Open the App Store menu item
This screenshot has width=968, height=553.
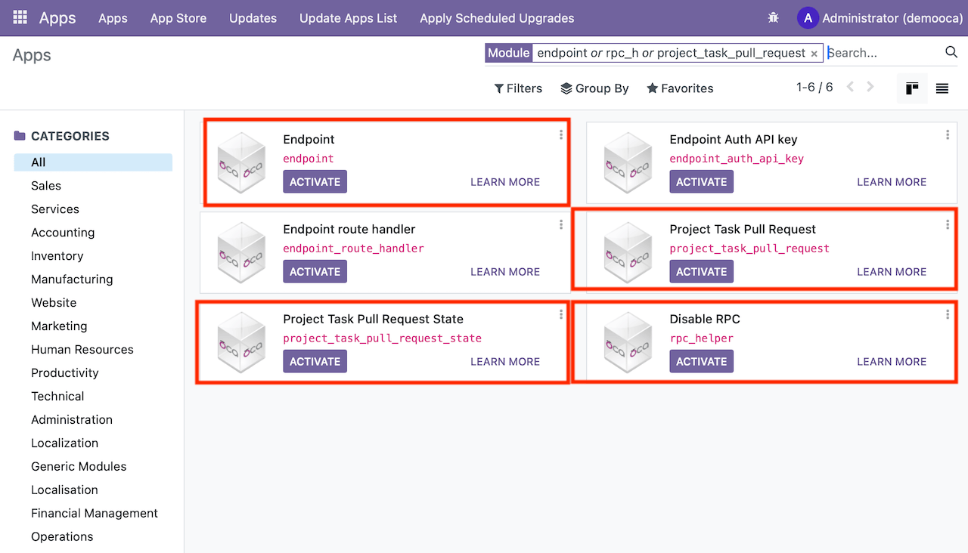point(178,18)
